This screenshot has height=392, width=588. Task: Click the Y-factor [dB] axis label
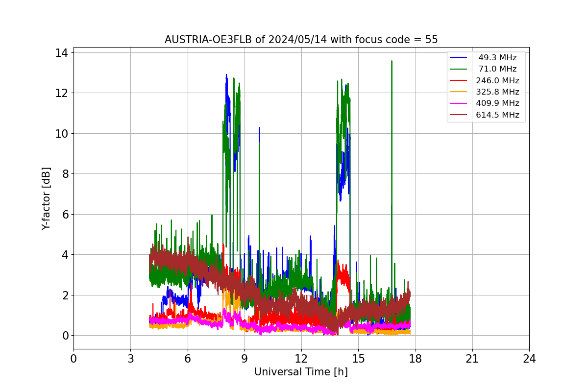click(x=46, y=198)
